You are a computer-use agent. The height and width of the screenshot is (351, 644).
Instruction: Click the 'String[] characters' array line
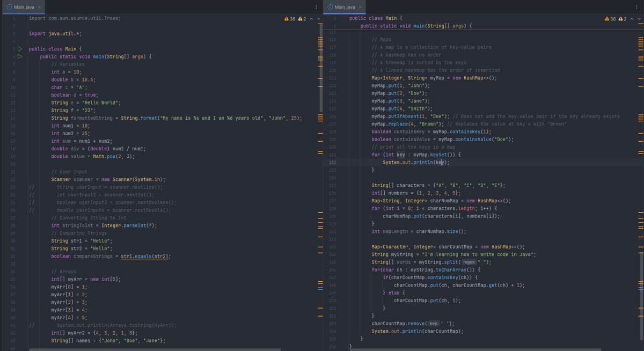438,185
